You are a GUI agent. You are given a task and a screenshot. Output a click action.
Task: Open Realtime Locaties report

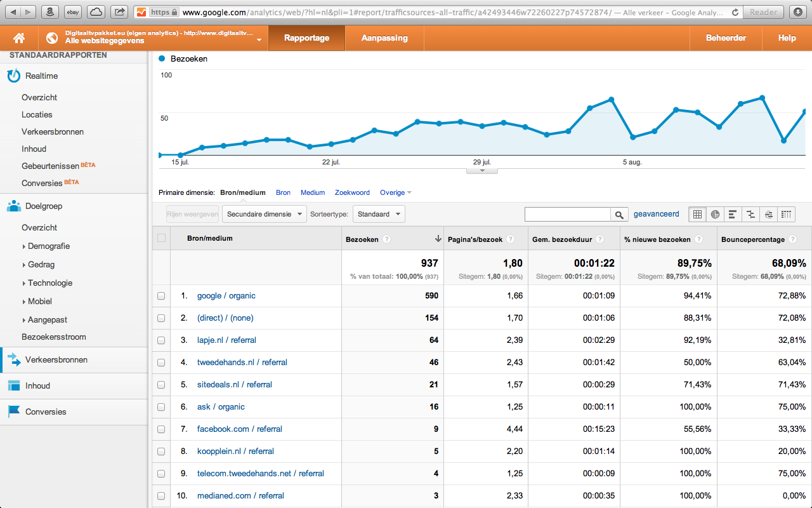37,115
